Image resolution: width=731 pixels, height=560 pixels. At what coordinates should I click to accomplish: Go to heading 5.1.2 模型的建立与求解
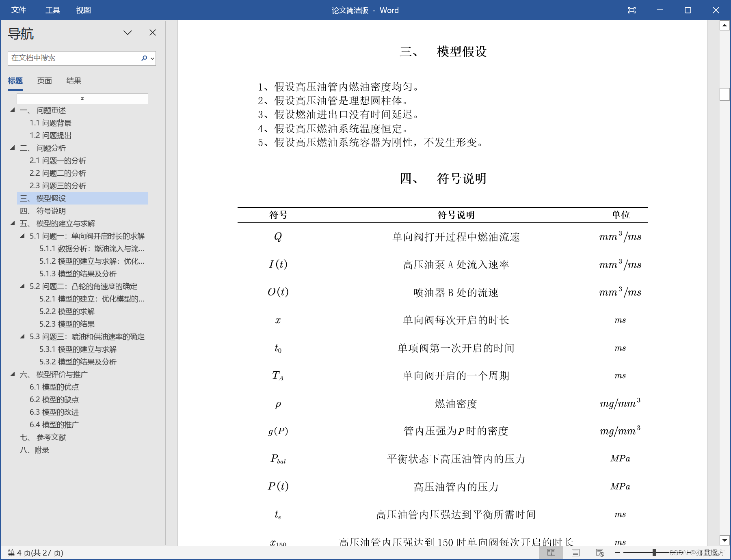pos(92,261)
